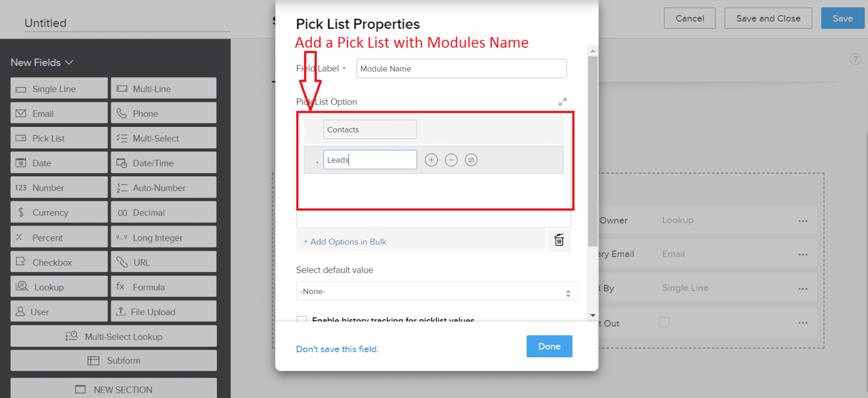This screenshot has width=868, height=398.
Task: Open the help question mark icon
Action: [x=855, y=59]
